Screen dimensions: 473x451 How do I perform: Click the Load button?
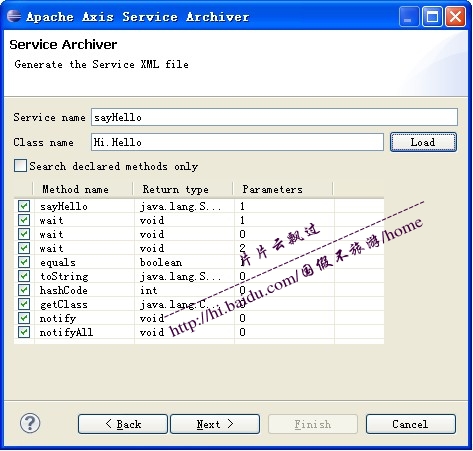pyautogui.click(x=423, y=142)
